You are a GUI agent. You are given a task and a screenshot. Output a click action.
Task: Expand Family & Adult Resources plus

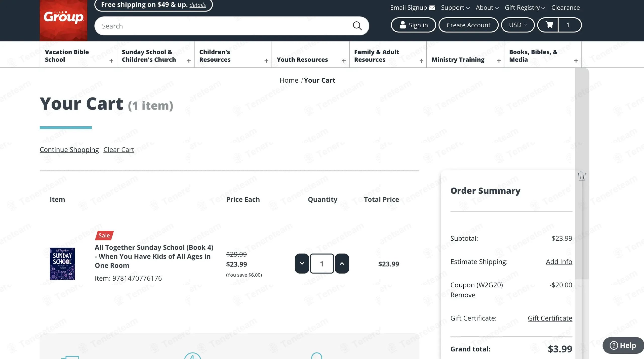point(421,61)
